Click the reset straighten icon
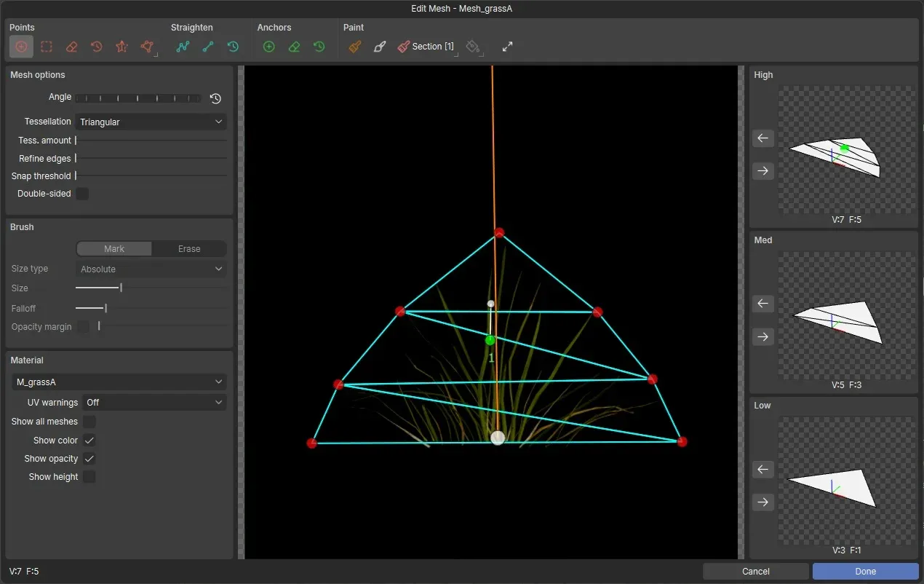This screenshot has width=924, height=584. 233,47
